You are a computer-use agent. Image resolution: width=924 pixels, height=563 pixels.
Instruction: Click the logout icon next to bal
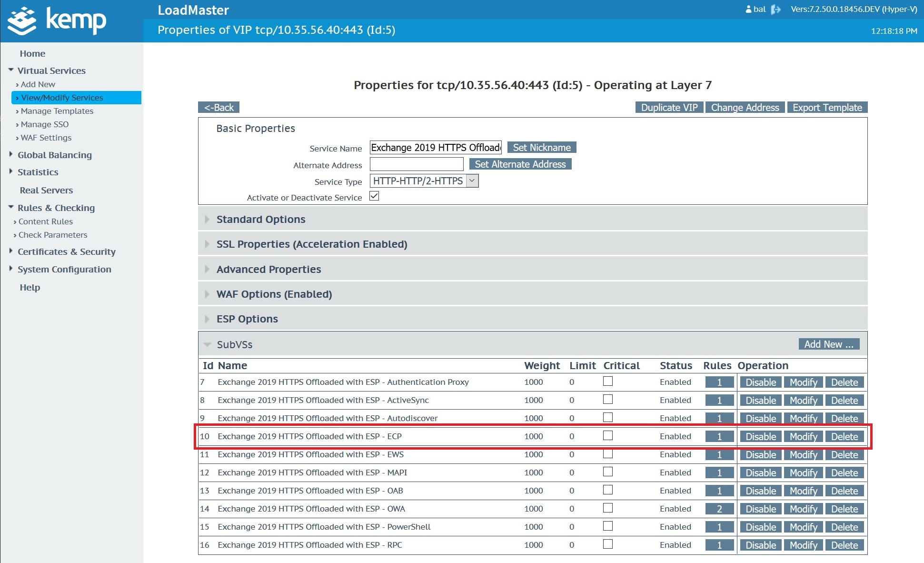click(776, 10)
